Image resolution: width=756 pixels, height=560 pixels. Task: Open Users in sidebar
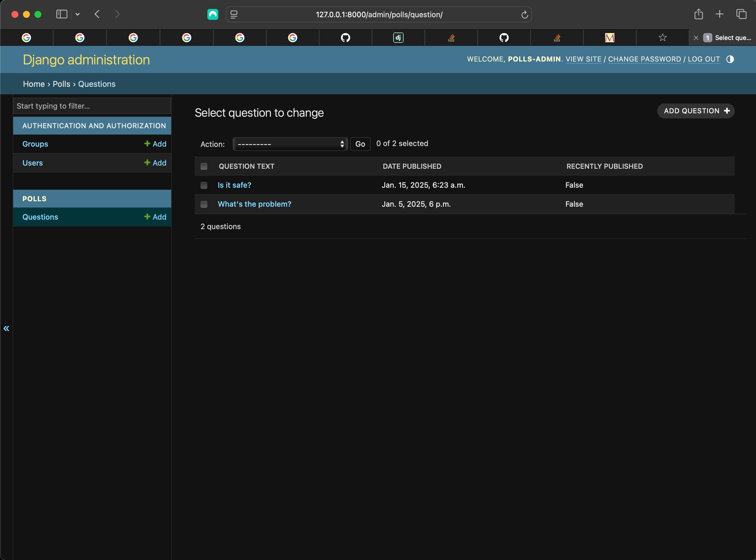[x=32, y=163]
